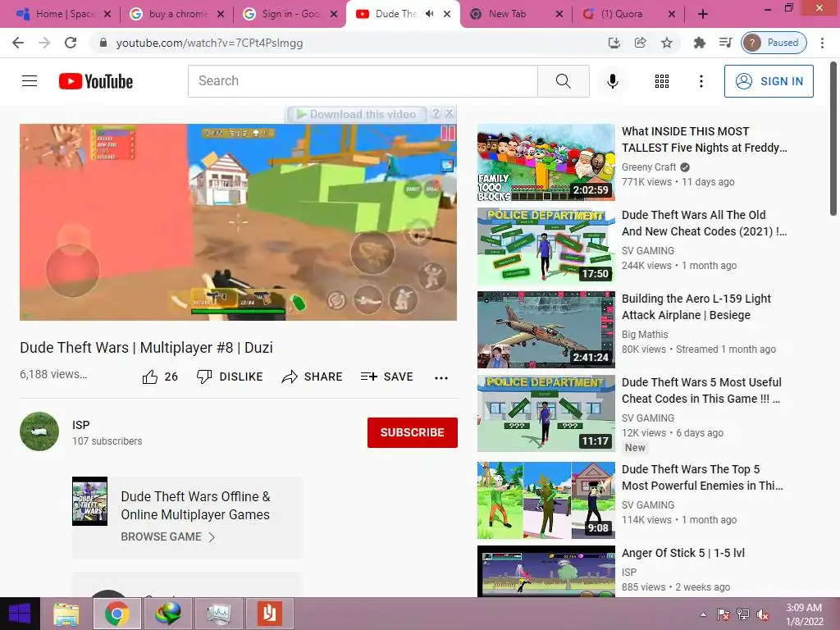840x630 pixels.
Task: Click help question mark on download bar
Action: [x=436, y=113]
